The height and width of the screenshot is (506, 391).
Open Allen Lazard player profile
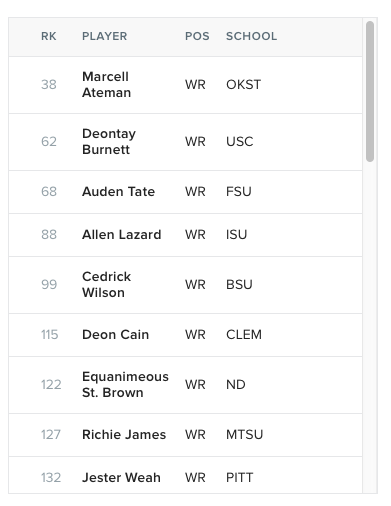click(x=122, y=235)
